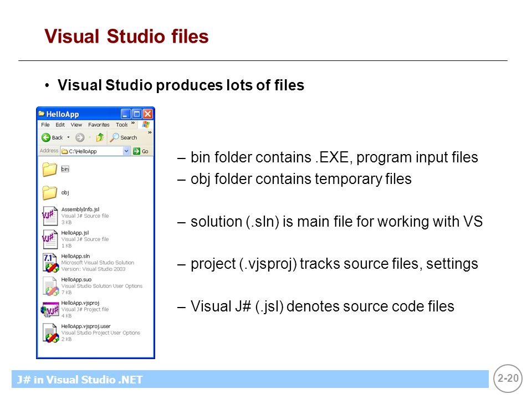Viewport: 532px width, 399px height.
Task: Open the Tools menu
Action: (121, 125)
